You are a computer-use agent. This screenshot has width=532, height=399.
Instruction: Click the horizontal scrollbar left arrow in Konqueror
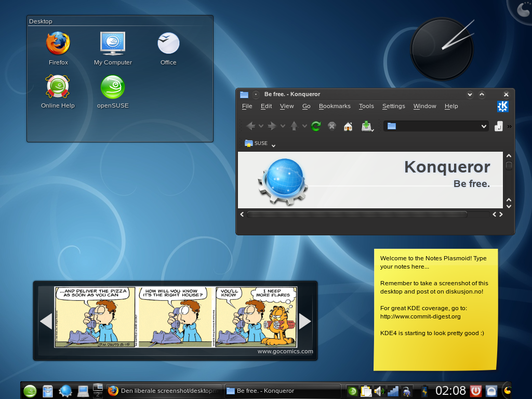tap(242, 214)
